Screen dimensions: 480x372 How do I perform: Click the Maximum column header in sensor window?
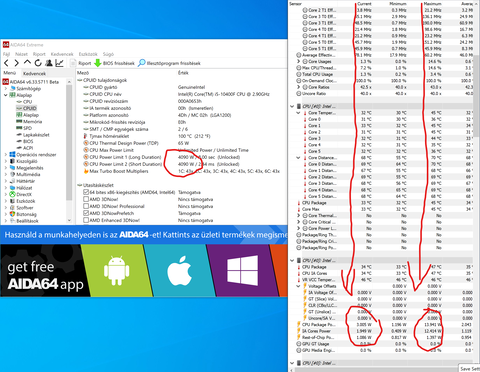(433, 4)
